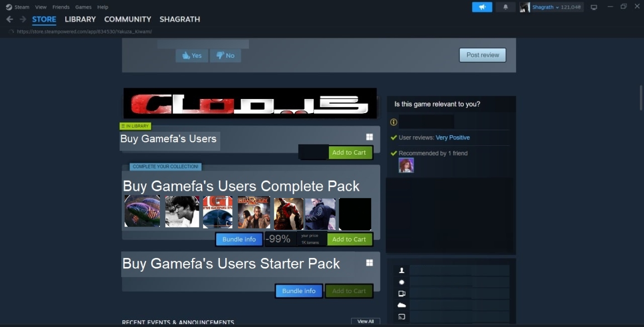Click the Remote Play cast icon

[x=401, y=317]
